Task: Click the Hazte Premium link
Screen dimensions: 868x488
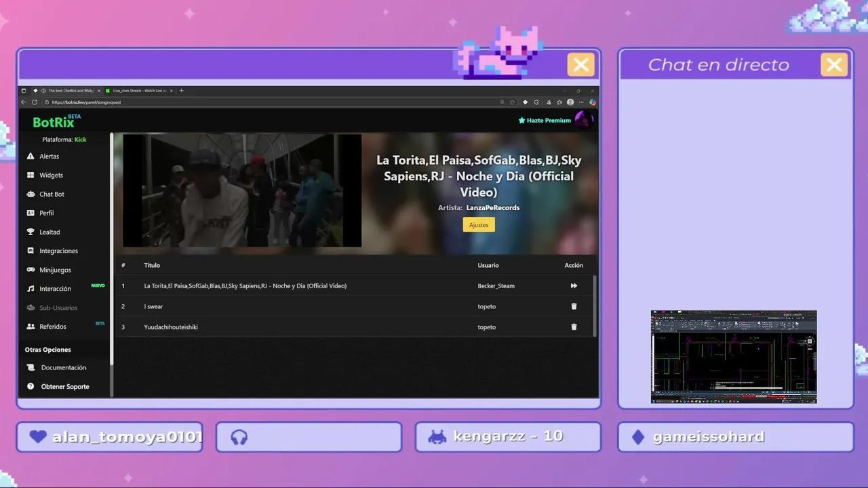Action: click(x=545, y=120)
